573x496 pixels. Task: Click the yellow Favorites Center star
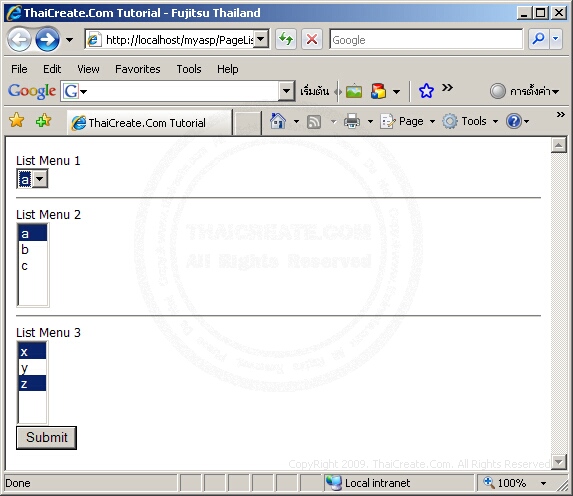(16, 120)
